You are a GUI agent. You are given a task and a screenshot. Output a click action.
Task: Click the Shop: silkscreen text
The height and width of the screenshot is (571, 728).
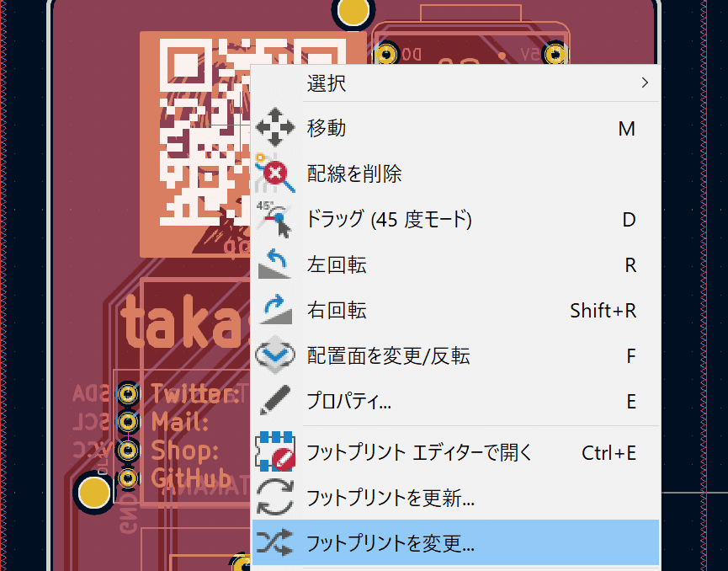pos(185,451)
